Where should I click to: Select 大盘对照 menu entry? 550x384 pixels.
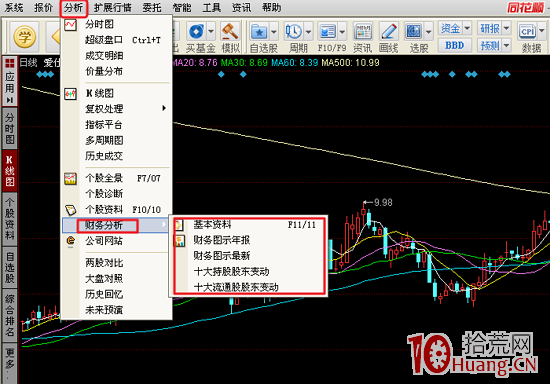117,279
